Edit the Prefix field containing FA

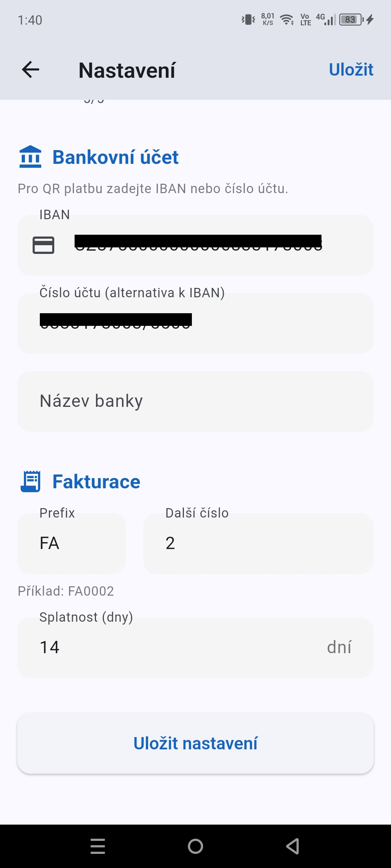coord(72,543)
